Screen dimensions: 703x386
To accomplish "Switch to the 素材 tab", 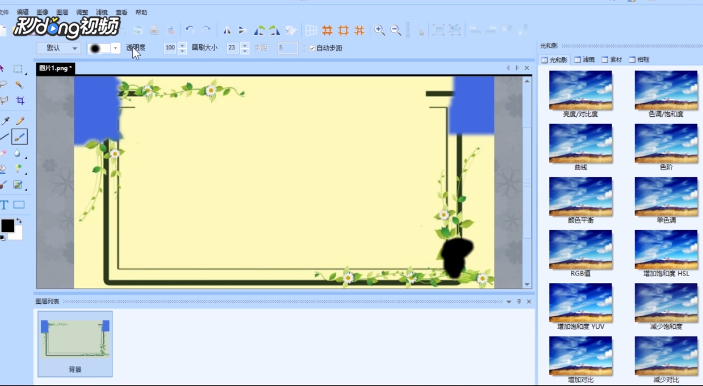I will tap(612, 59).
